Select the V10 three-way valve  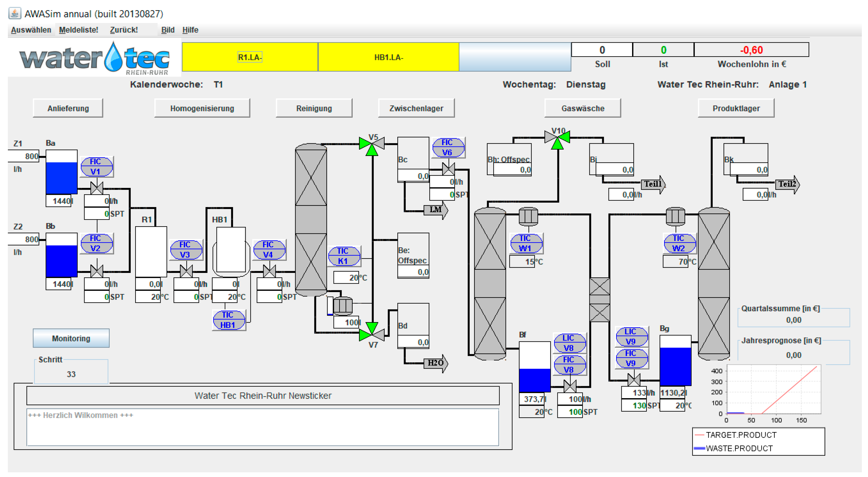click(x=558, y=139)
